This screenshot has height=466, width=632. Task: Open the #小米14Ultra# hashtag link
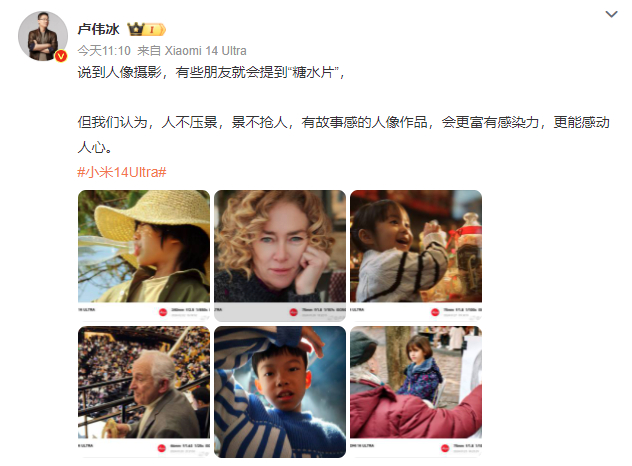(x=122, y=172)
